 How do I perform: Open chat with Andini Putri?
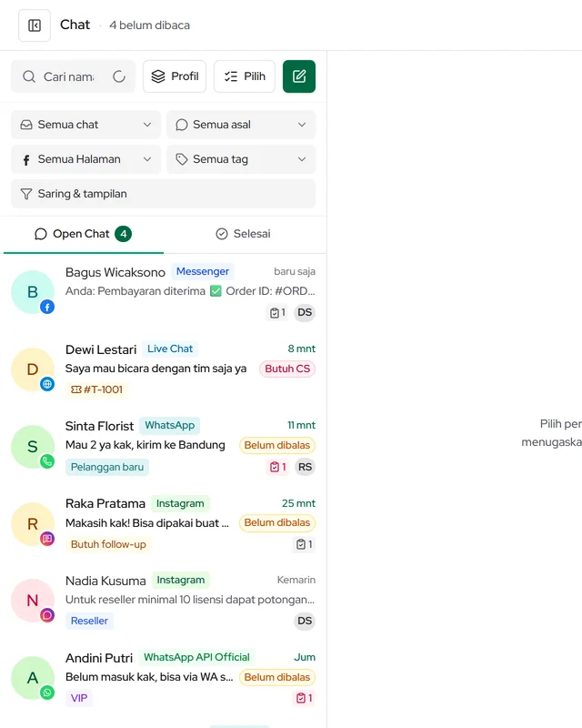click(164, 678)
